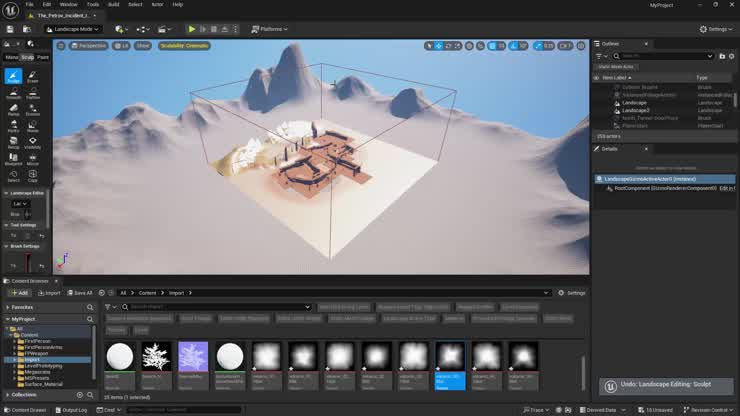Switch to the landscape Manage tab
The width and height of the screenshot is (740, 416).
point(11,57)
